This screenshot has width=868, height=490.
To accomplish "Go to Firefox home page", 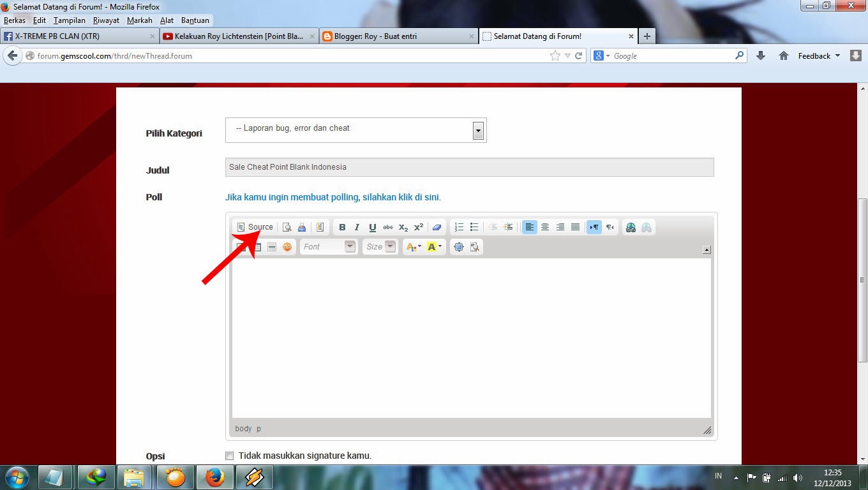I will 784,56.
